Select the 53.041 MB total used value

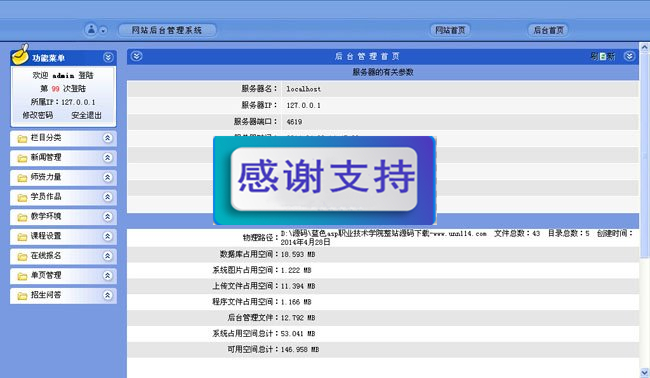[298, 334]
